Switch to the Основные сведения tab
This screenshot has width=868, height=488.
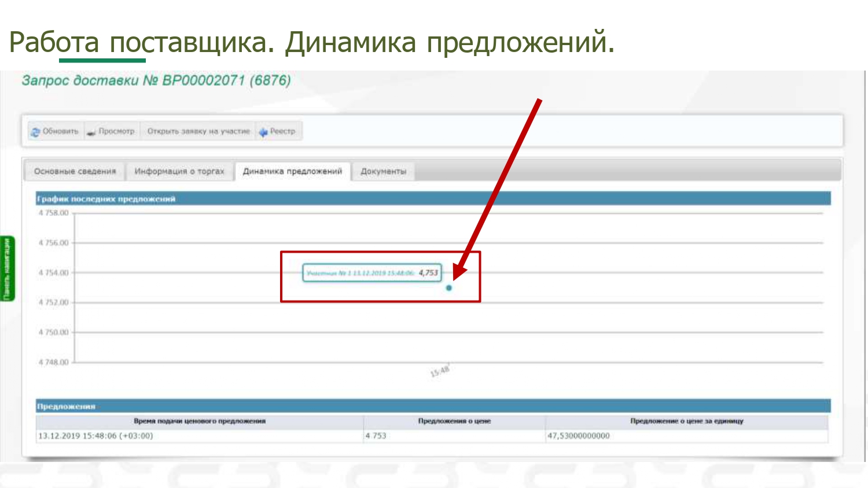pyautogui.click(x=75, y=172)
